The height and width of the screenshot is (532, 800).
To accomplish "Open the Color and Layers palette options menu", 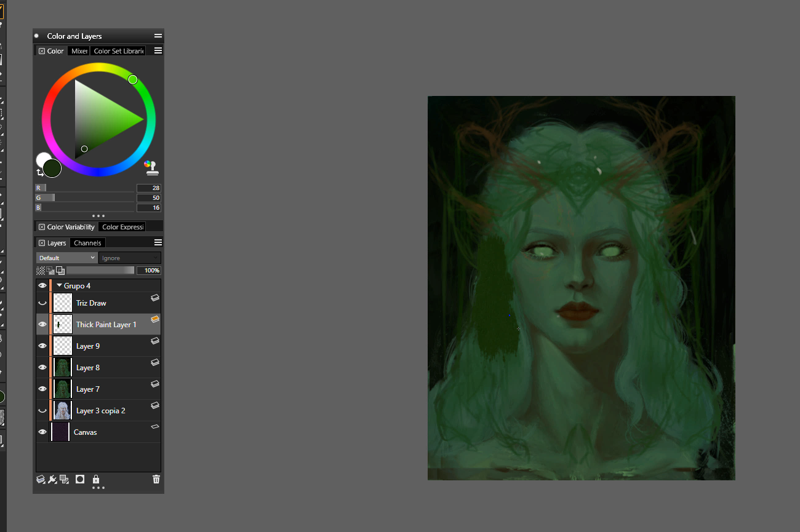I will pos(158,36).
